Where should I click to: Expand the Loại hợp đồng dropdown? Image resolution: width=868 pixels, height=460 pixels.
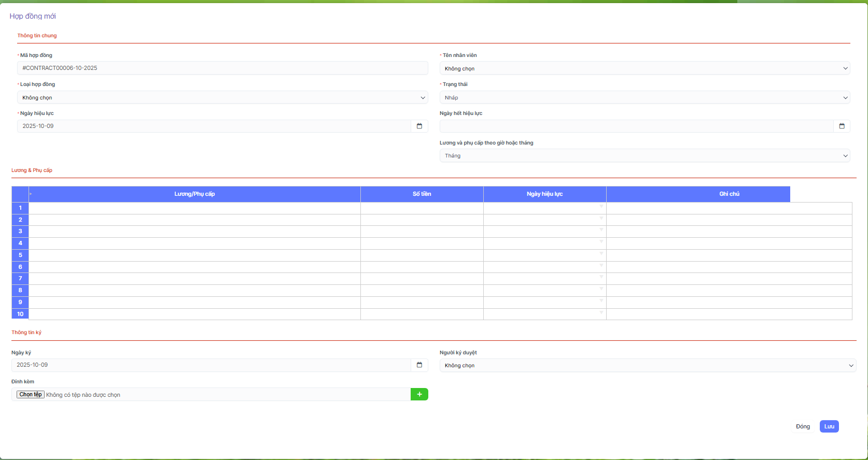[222, 97]
